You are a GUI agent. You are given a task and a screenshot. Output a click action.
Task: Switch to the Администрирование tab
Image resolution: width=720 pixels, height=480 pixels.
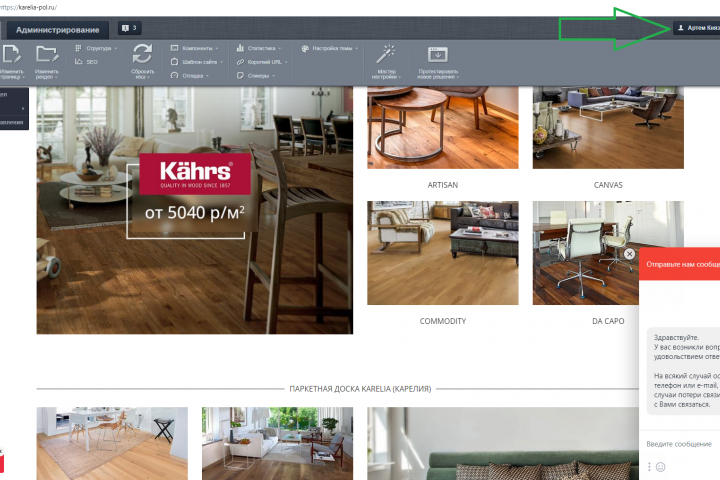(57, 30)
